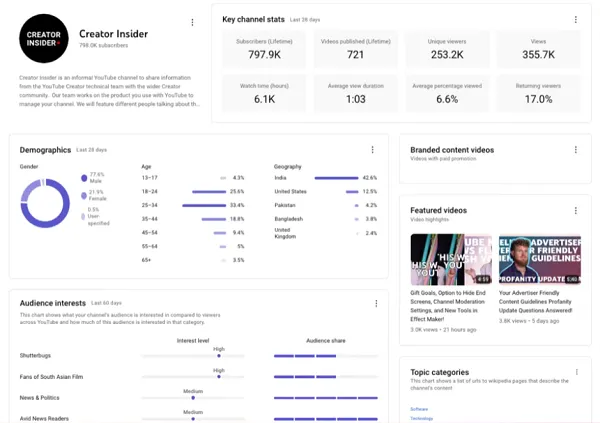The height and width of the screenshot is (423, 600).
Task: Select the Returning viewers stat card
Action: coord(538,94)
